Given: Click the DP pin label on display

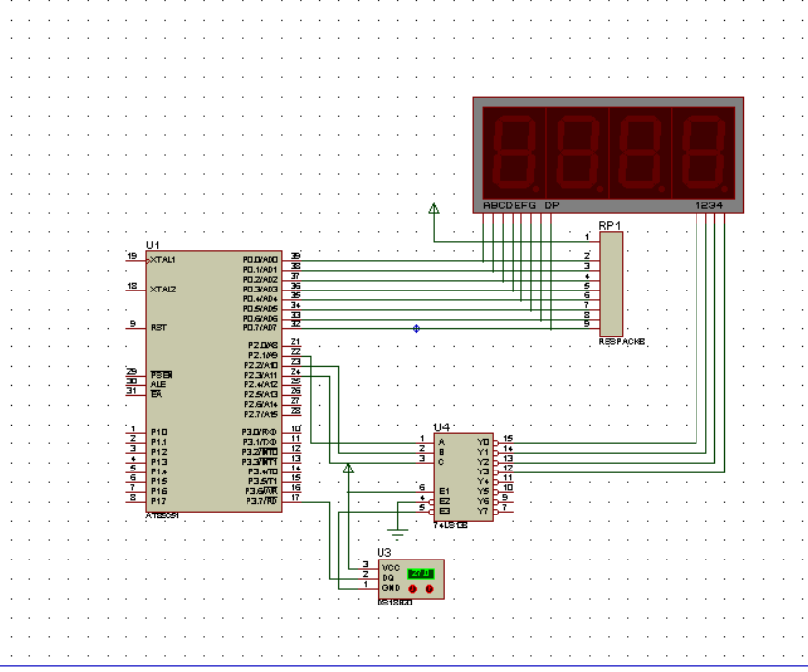Looking at the screenshot, I should click(x=552, y=205).
